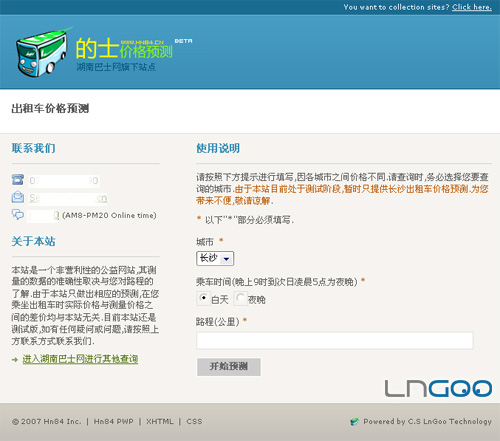Image resolution: width=500 pixels, height=441 pixels.
Task: Click the telephone contact icon
Action: pyautogui.click(x=18, y=180)
